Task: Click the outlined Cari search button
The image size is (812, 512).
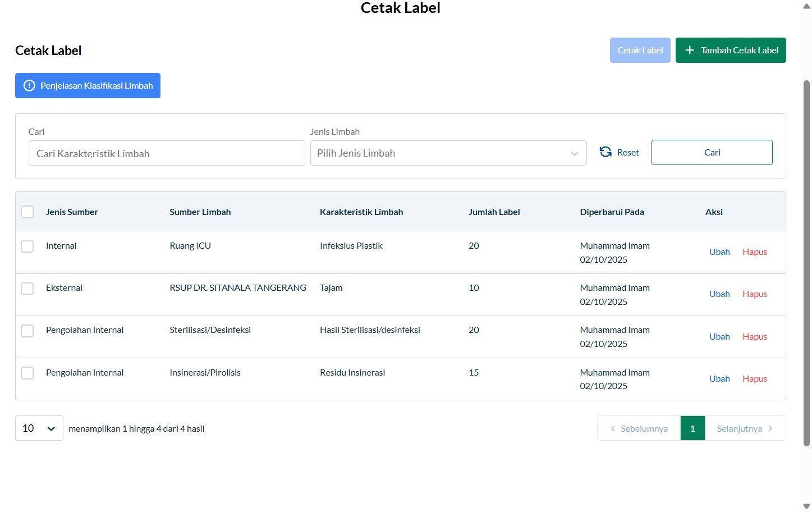Action: (x=712, y=152)
